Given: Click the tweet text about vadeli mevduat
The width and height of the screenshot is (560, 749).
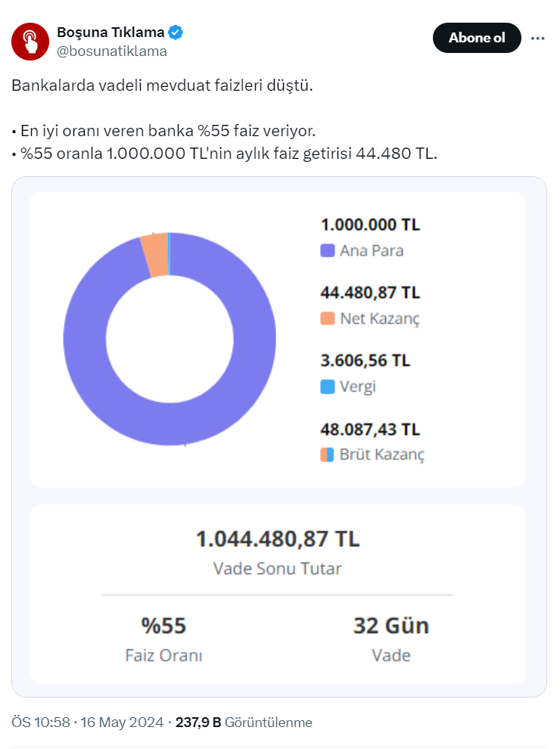Looking at the screenshot, I should coord(162,85).
